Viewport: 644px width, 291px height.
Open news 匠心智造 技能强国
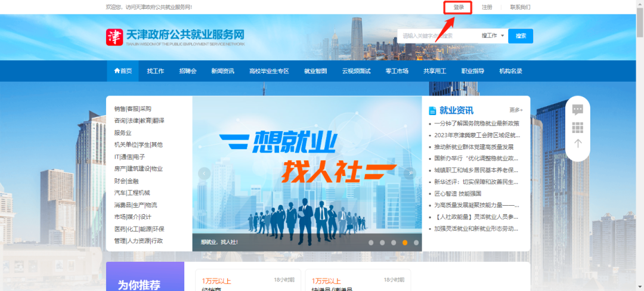(458, 193)
